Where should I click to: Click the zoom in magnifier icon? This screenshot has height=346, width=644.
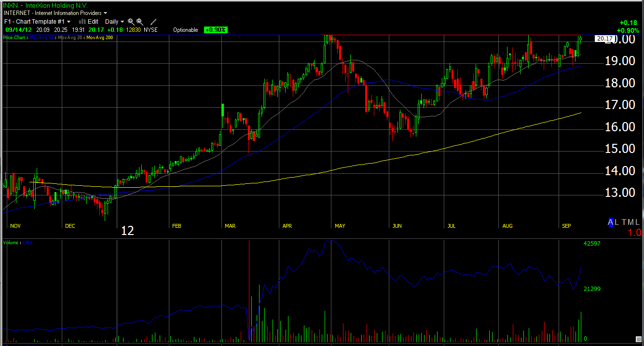tap(131, 22)
